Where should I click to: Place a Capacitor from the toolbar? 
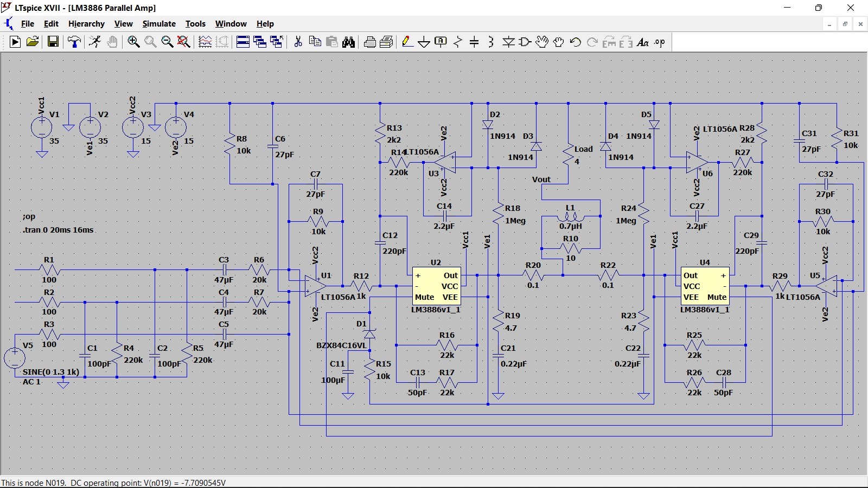pos(475,42)
